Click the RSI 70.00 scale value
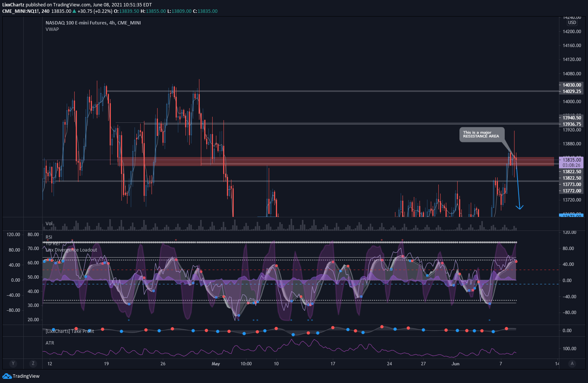588x383 pixels. click(33, 249)
